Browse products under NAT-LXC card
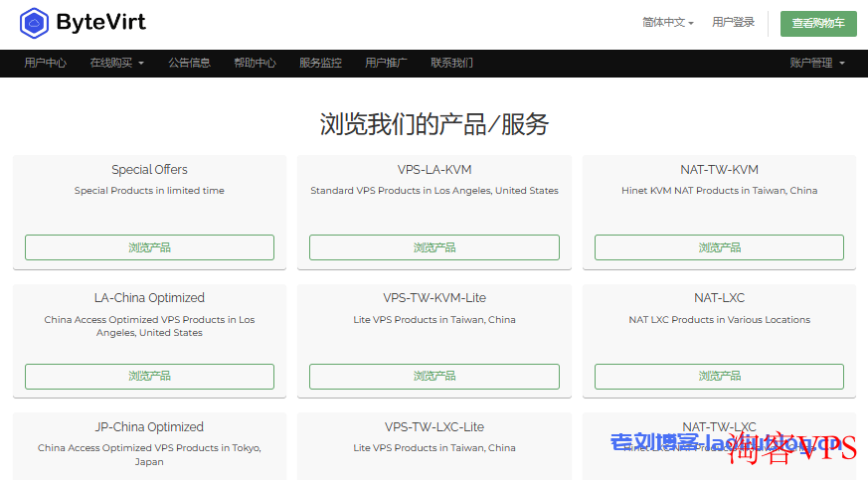 point(719,376)
